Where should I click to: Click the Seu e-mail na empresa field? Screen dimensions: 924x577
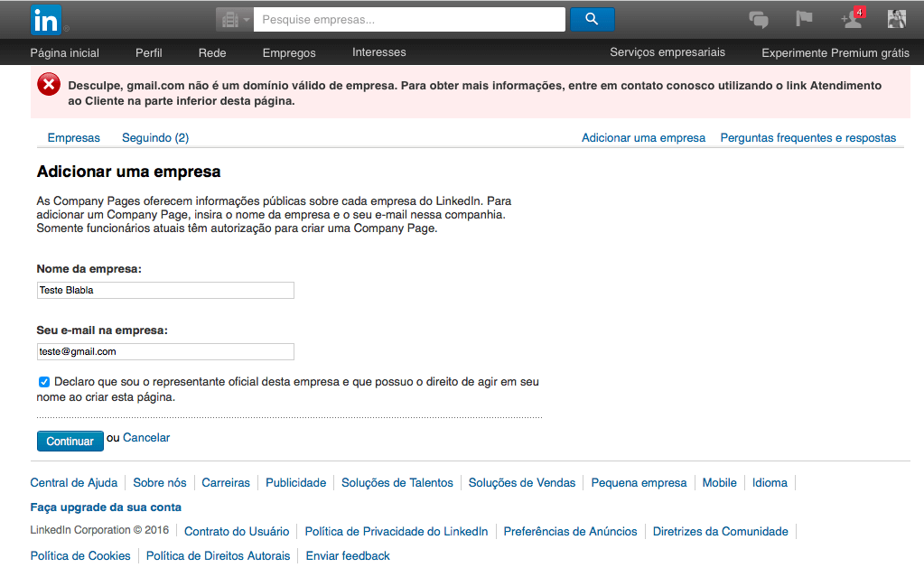pyautogui.click(x=165, y=352)
